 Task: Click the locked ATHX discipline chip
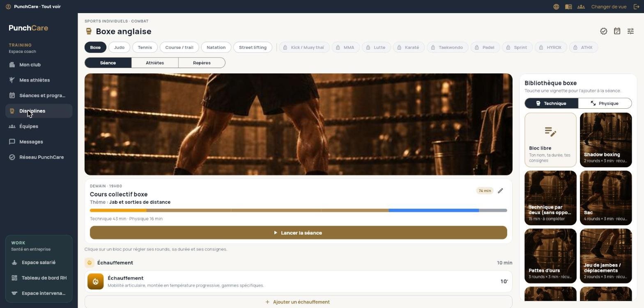tap(583, 48)
